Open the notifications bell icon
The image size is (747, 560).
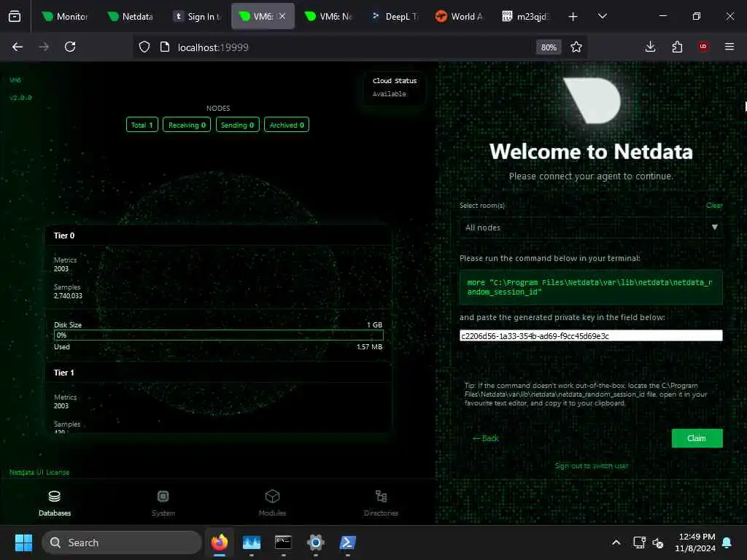coord(727,542)
